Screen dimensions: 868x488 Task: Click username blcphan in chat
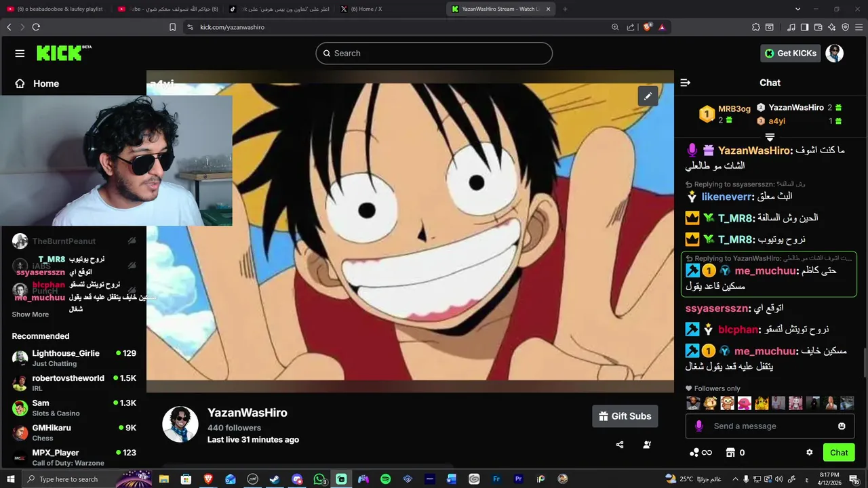click(x=738, y=329)
